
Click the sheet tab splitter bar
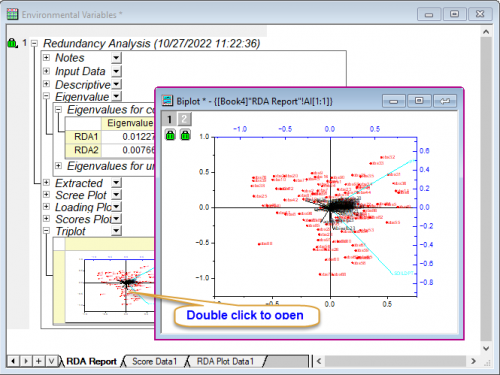click(311, 361)
